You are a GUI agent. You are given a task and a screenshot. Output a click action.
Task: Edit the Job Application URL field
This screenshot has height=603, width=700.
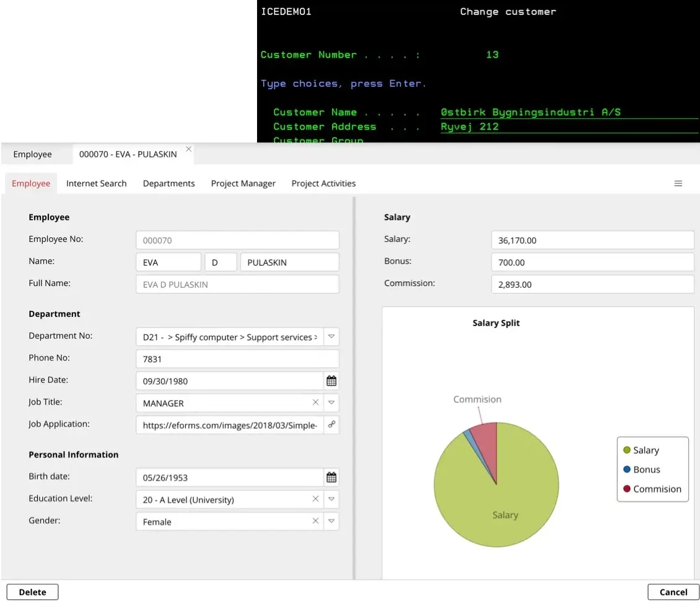tap(229, 425)
